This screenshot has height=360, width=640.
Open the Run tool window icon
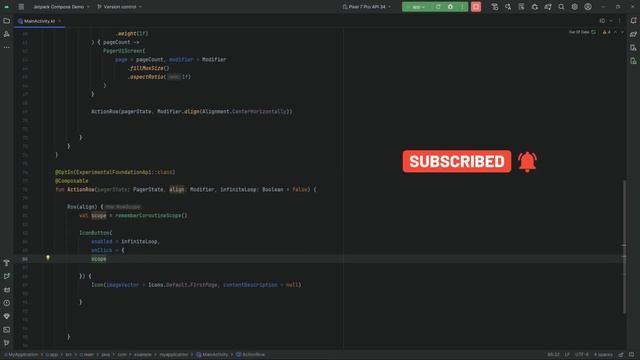tap(7, 276)
